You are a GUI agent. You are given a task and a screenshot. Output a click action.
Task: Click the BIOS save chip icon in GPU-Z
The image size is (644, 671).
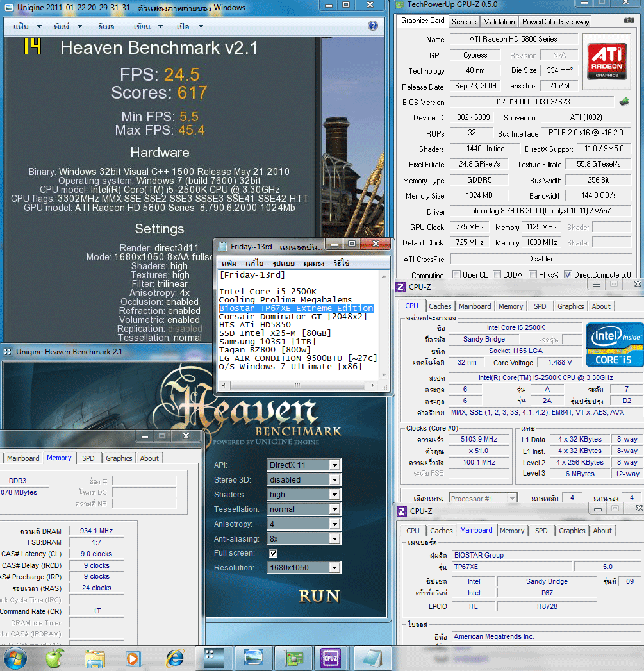624,102
